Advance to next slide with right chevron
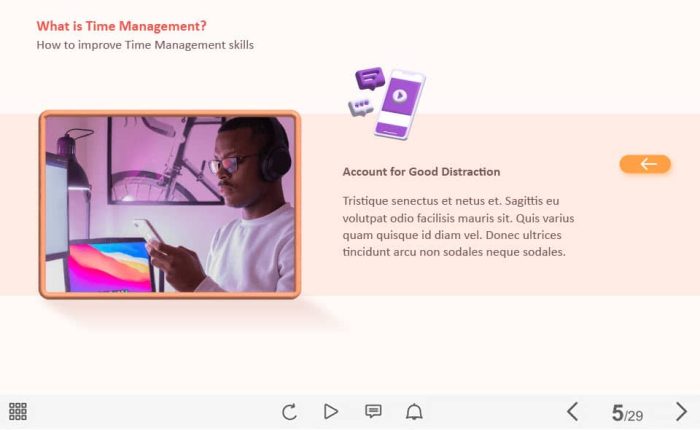Image resolution: width=700 pixels, height=430 pixels. tap(681, 411)
